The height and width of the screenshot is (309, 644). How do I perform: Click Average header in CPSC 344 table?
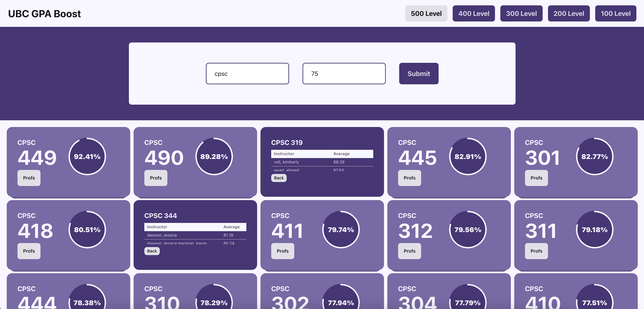tap(232, 227)
